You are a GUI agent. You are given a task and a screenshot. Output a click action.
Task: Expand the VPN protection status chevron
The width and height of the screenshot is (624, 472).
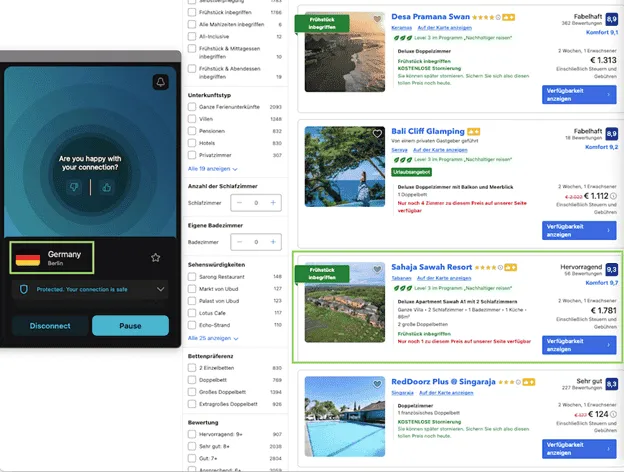(x=161, y=288)
